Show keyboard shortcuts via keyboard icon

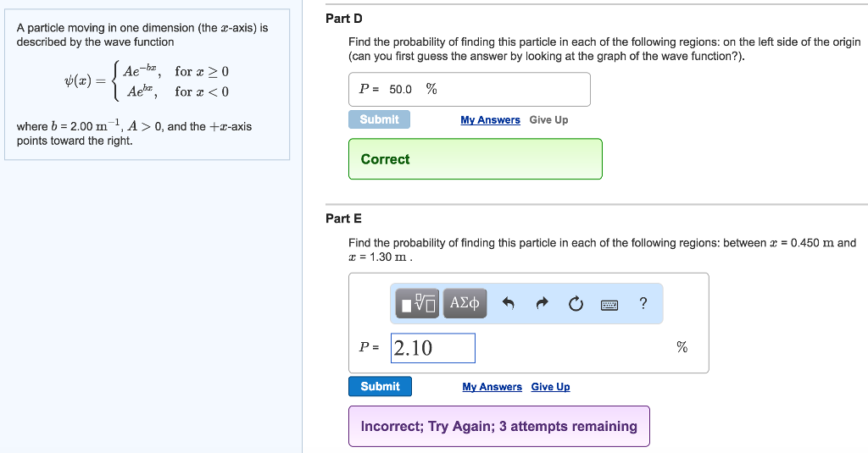[609, 304]
